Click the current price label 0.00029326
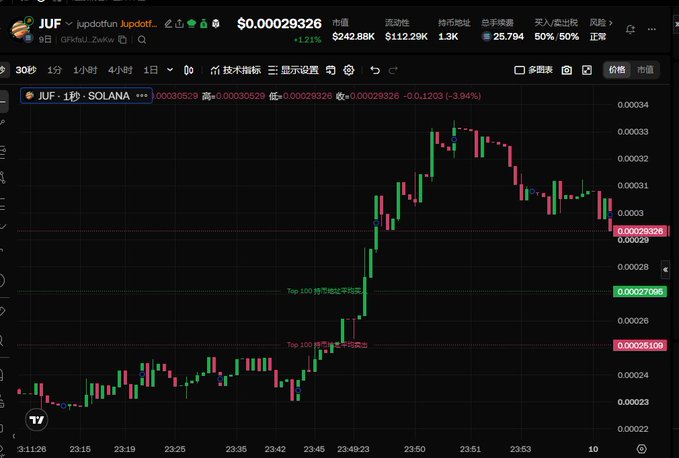Viewport: 679px width, 458px height. click(x=640, y=231)
